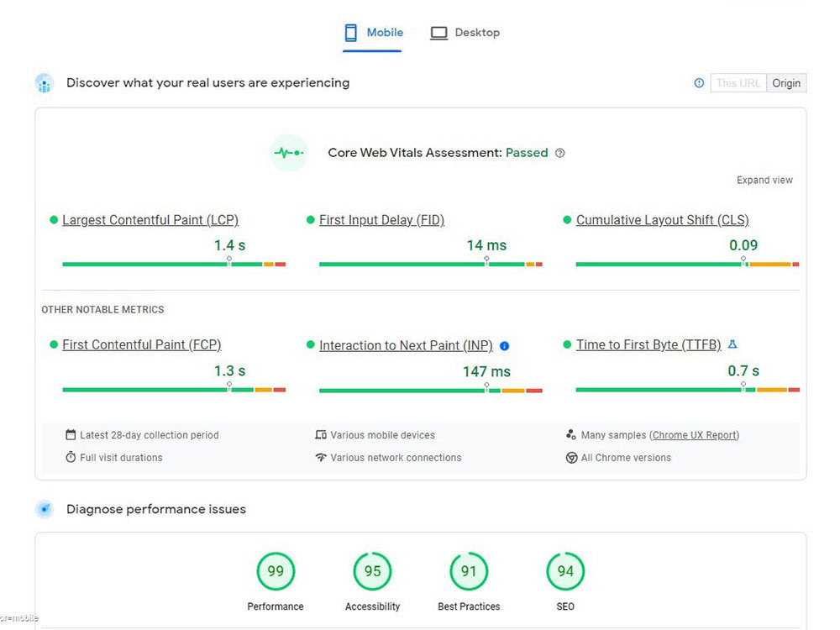Toggle to This URL data view
This screenshot has height=630, width=840.
tap(738, 83)
